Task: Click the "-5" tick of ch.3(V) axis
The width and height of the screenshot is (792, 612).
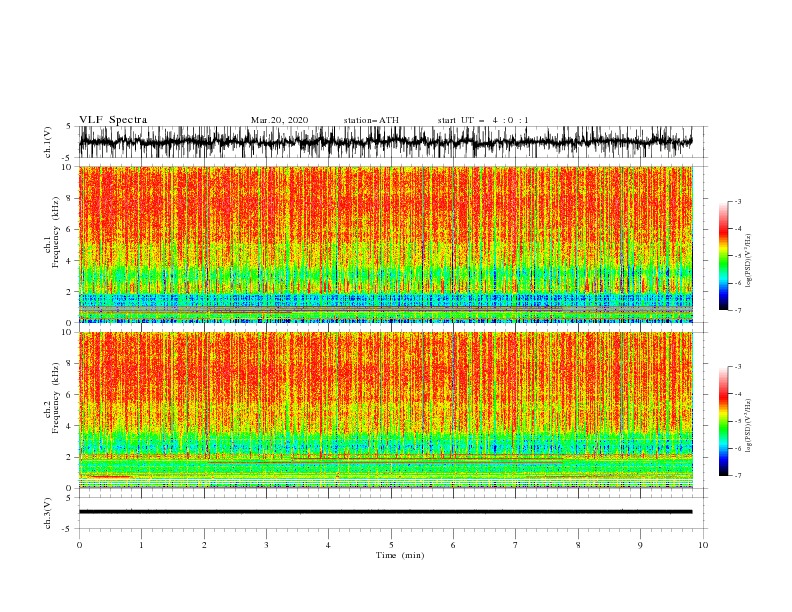Action: (x=68, y=529)
